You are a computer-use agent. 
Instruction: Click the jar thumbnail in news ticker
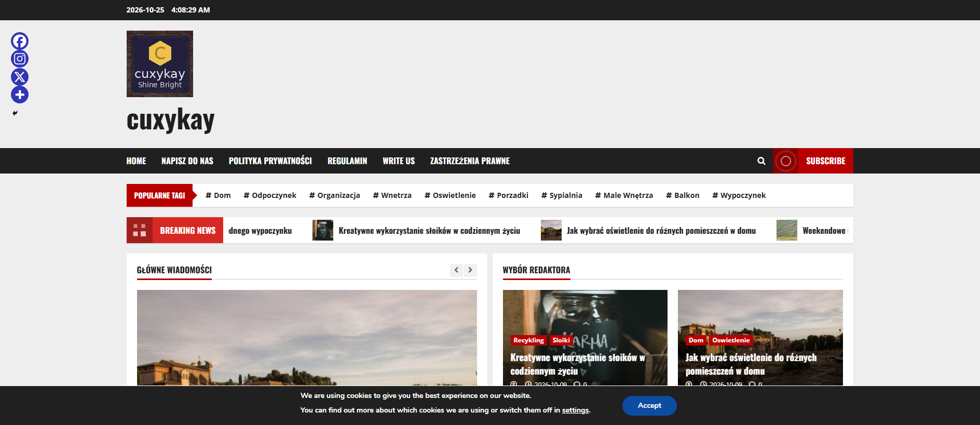click(323, 230)
